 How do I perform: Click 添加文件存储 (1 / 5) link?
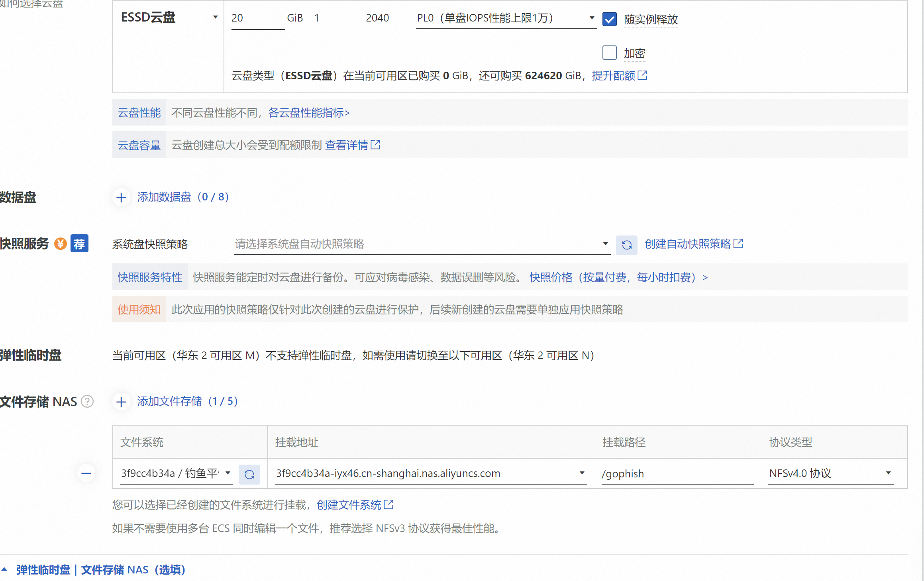click(188, 401)
